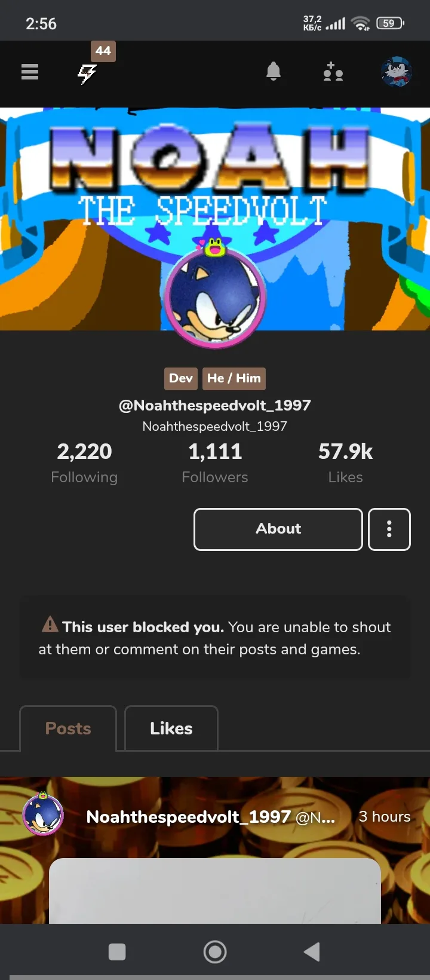Image resolution: width=430 pixels, height=980 pixels.
Task: Open the friend requests icon
Action: tap(333, 72)
